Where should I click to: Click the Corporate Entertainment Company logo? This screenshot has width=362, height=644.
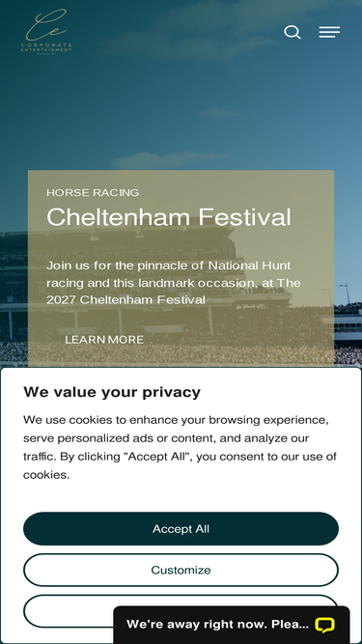click(x=46, y=32)
